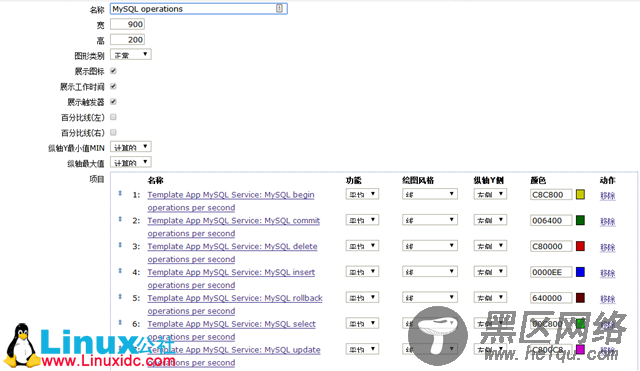Click 移除 for the MySQL insert item
The width and height of the screenshot is (640, 371).
click(x=607, y=273)
